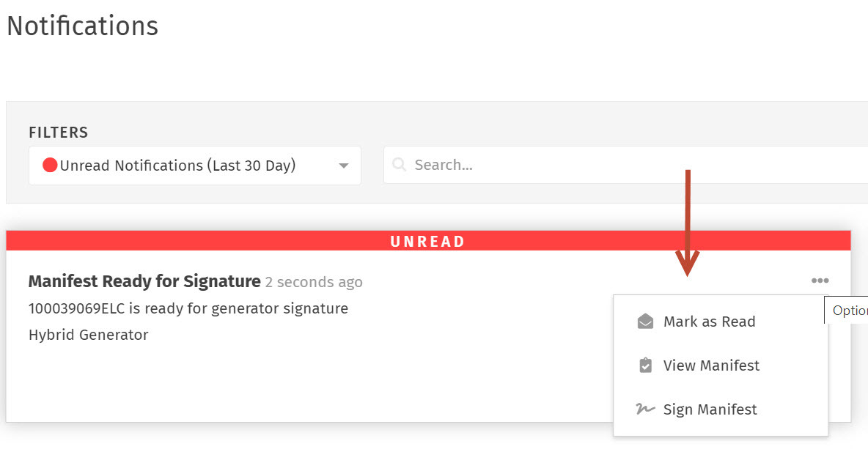
Task: Click the Hybrid Generator text
Action: [89, 335]
